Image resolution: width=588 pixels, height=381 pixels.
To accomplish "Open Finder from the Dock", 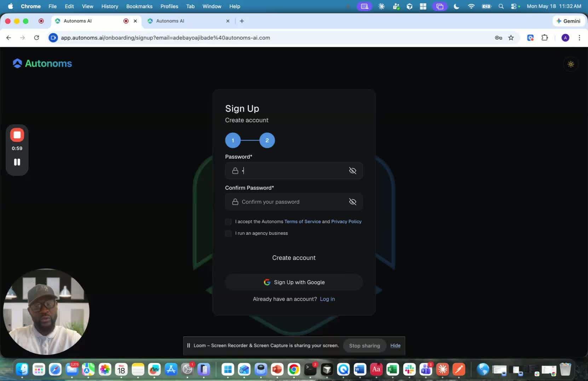I will point(22,369).
